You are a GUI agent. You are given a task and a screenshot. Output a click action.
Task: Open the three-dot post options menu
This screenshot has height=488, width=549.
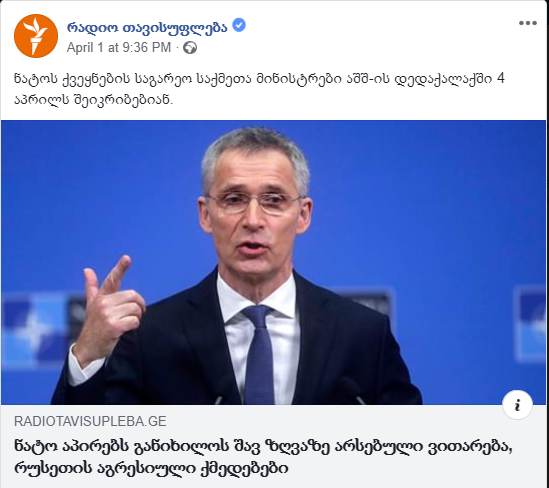(528, 23)
